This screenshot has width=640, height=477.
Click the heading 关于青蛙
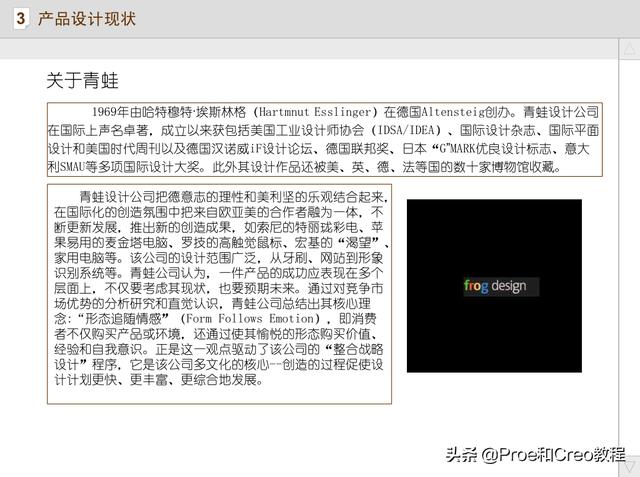[x=82, y=80]
